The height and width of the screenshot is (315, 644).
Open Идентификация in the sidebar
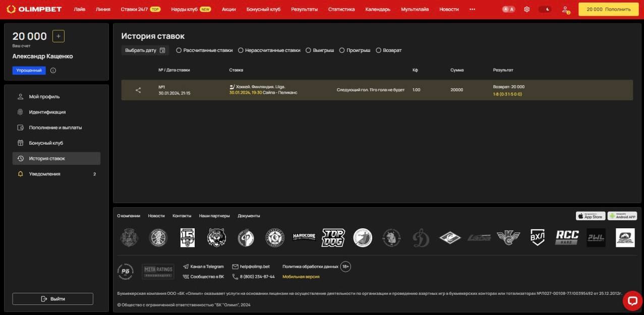tap(56, 112)
